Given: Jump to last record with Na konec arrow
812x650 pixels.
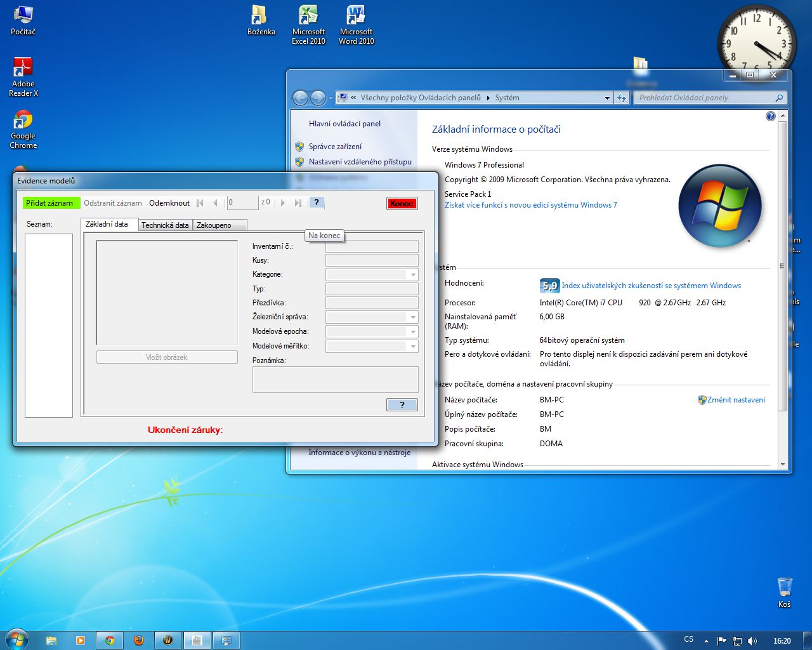Looking at the screenshot, I should click(x=298, y=203).
